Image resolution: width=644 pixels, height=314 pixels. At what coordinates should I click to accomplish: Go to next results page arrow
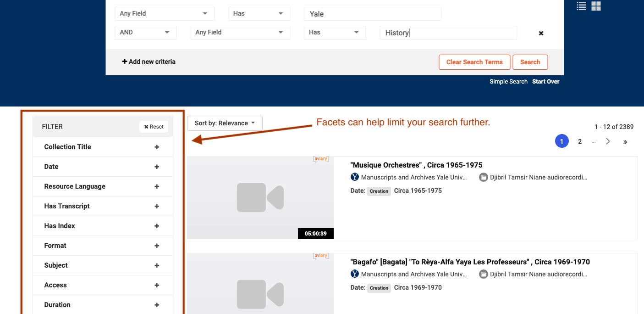[x=608, y=141]
